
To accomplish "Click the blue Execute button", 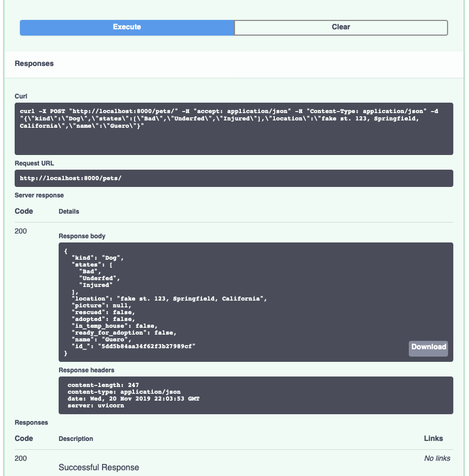I will click(126, 27).
